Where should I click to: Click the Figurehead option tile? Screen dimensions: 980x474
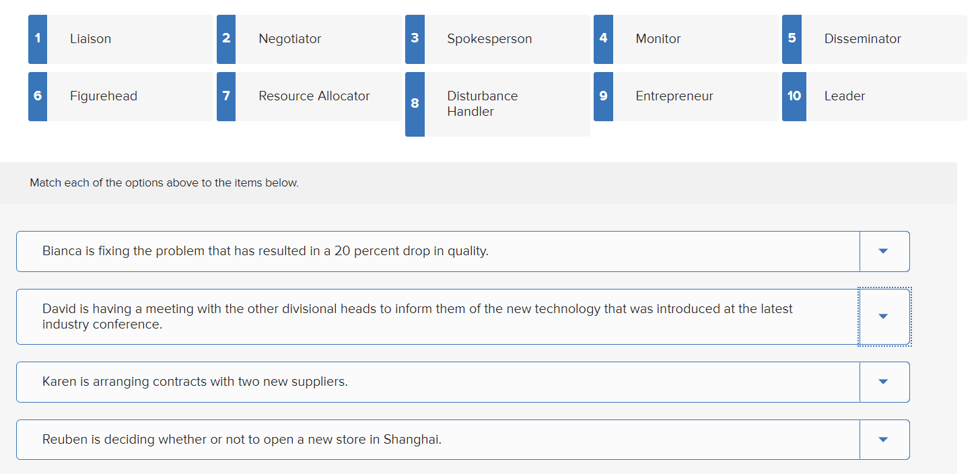tap(120, 96)
